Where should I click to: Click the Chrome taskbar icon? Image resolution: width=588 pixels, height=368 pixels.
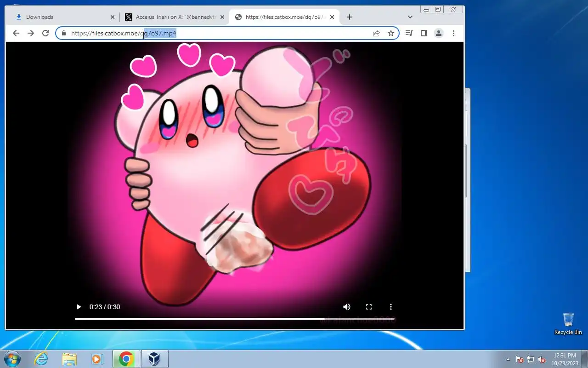pyautogui.click(x=126, y=359)
